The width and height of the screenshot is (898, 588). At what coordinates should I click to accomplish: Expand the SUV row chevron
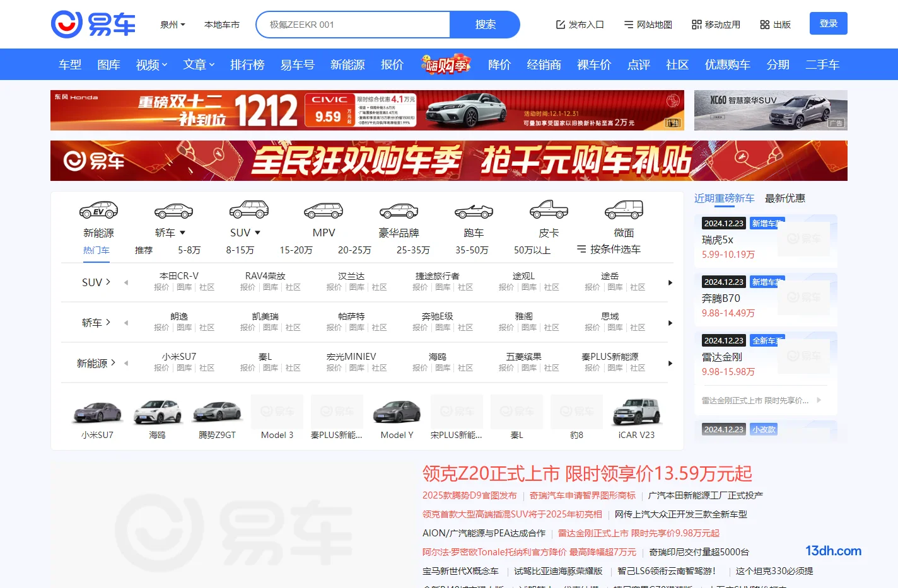[x=108, y=282]
